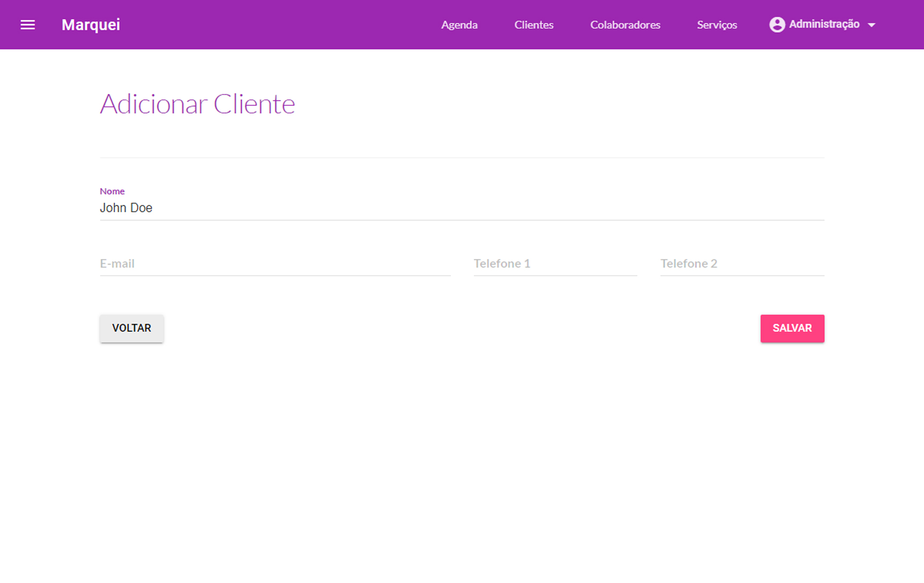This screenshot has height=583, width=924.
Task: Click the Adicionar Cliente page heading
Action: coord(197,104)
